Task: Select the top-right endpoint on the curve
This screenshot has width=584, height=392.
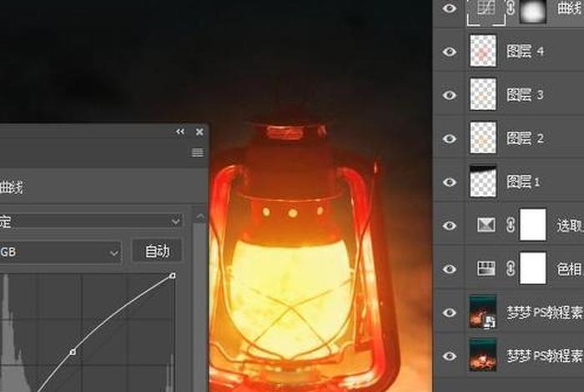Action: 173,276
